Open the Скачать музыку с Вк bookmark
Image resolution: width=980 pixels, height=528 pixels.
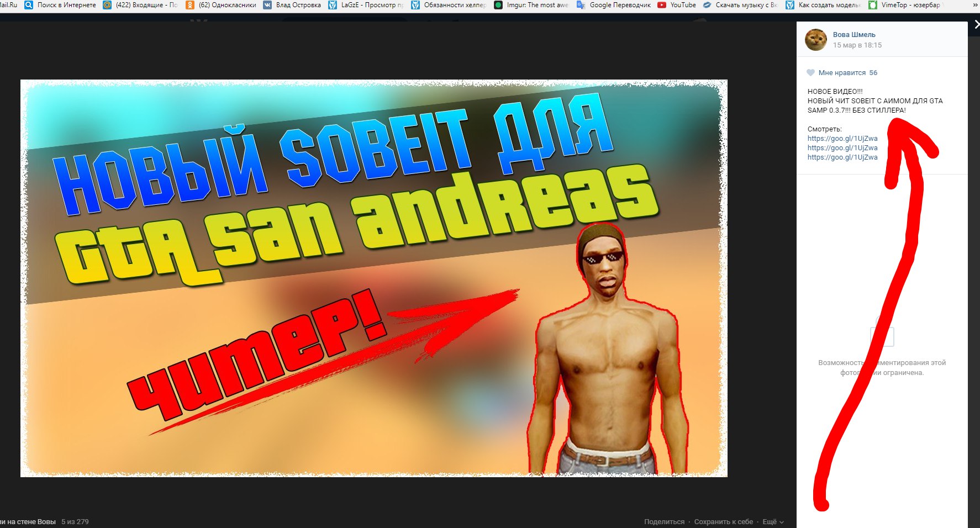click(x=740, y=5)
